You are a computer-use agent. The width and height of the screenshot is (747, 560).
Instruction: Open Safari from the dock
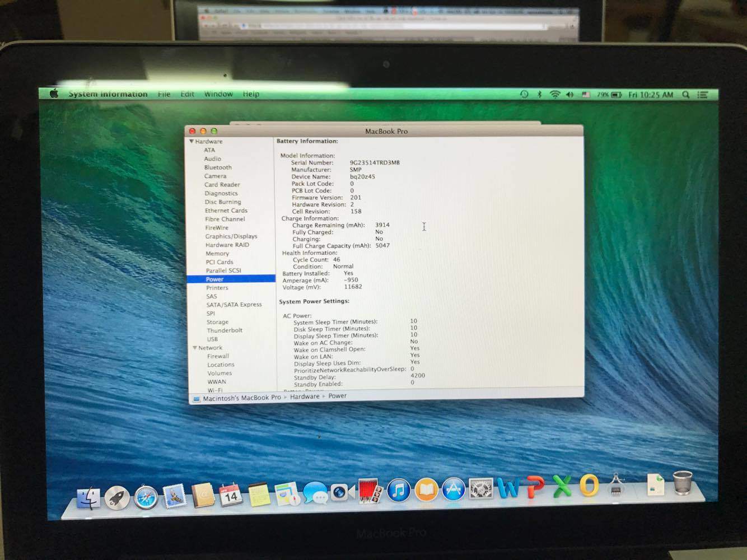146,497
